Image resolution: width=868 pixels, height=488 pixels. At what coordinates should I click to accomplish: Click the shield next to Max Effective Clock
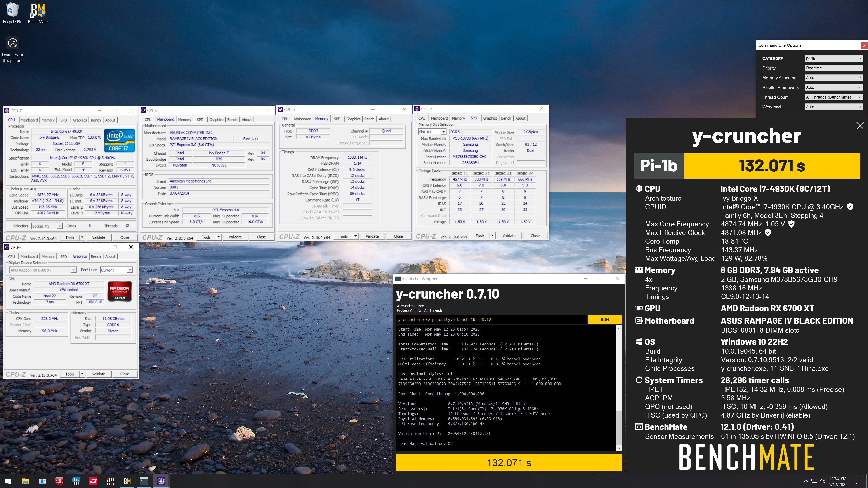(x=768, y=232)
